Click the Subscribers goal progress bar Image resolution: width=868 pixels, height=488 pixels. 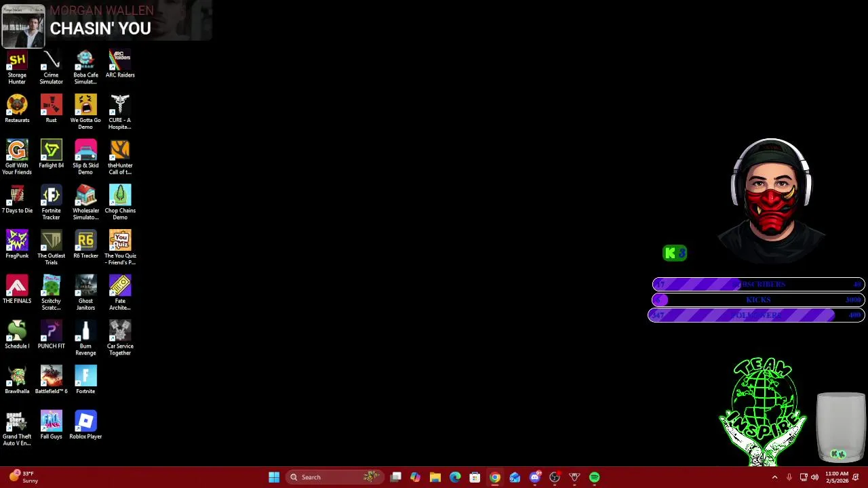[x=758, y=284]
